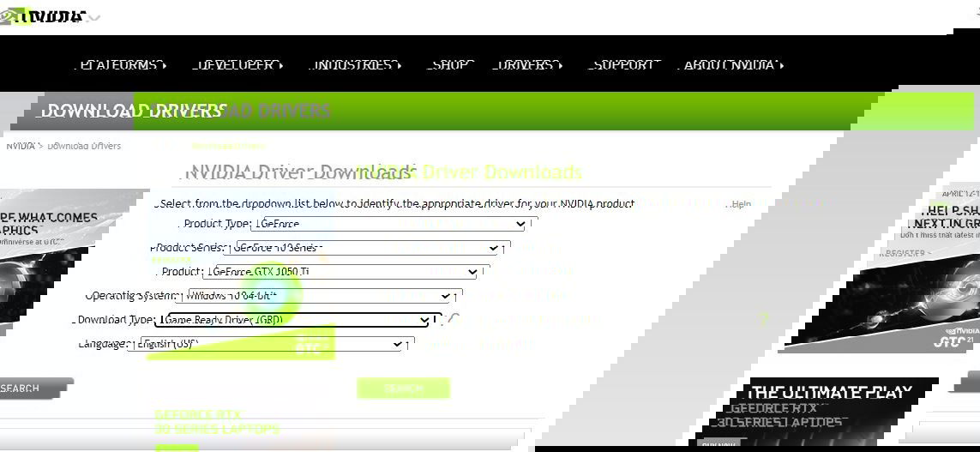980x452 pixels.
Task: Open the INDUSTRIES navigation menu
Action: pos(357,65)
